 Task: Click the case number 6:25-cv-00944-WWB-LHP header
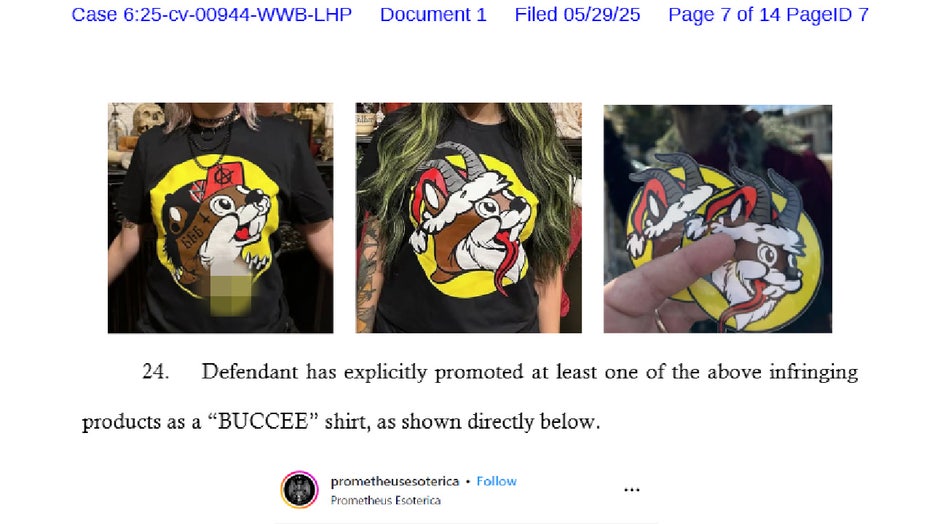point(212,15)
